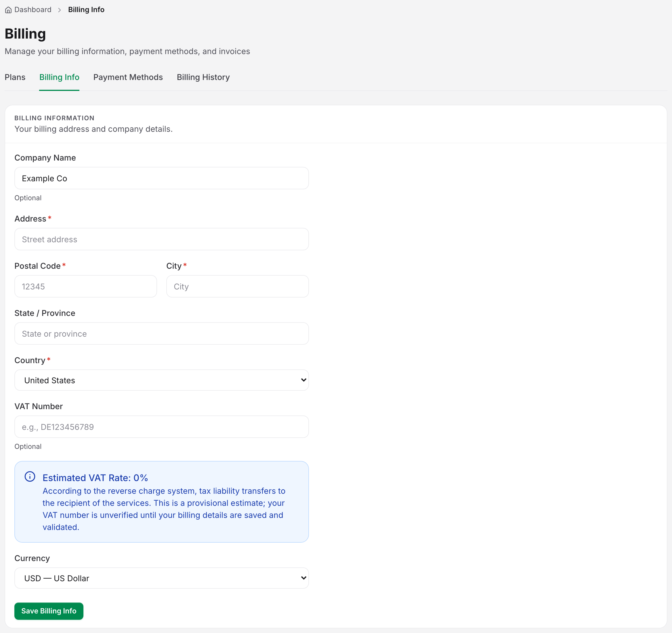This screenshot has width=672, height=633.
Task: Click the Currency label
Action: [x=32, y=558]
